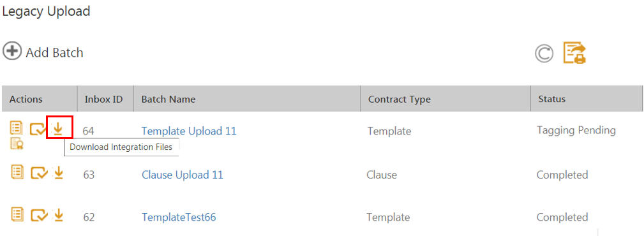Sort by the Status column header
Viewport: 644px width, 236px height.
click(551, 99)
